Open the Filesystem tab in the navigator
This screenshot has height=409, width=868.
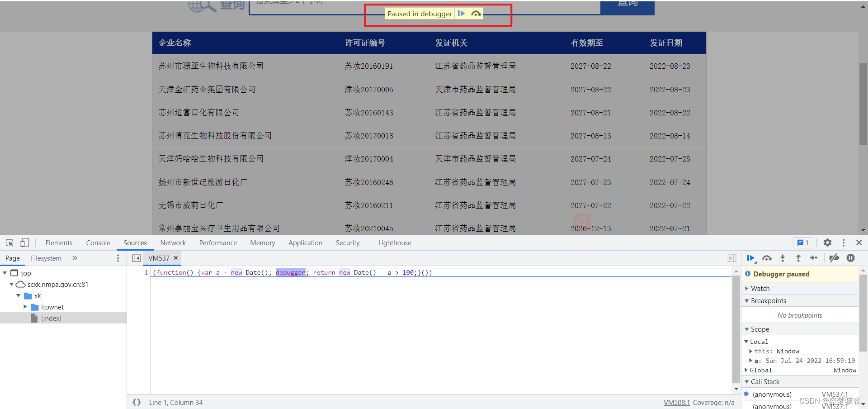46,258
